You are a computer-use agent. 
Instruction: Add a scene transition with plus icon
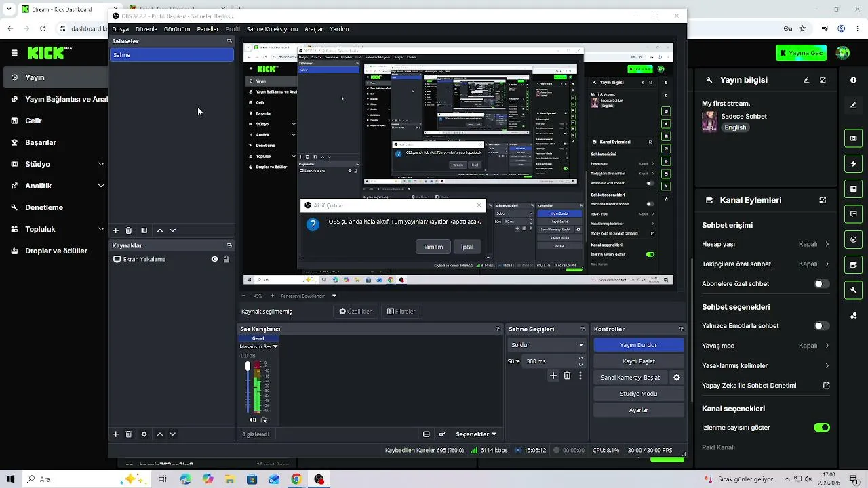553,375
